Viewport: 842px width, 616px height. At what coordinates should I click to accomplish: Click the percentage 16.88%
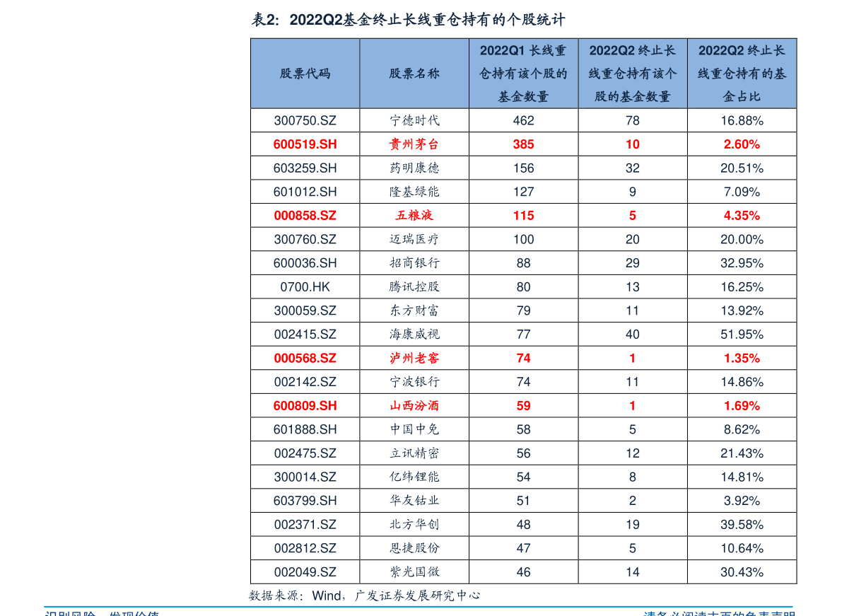point(742,120)
